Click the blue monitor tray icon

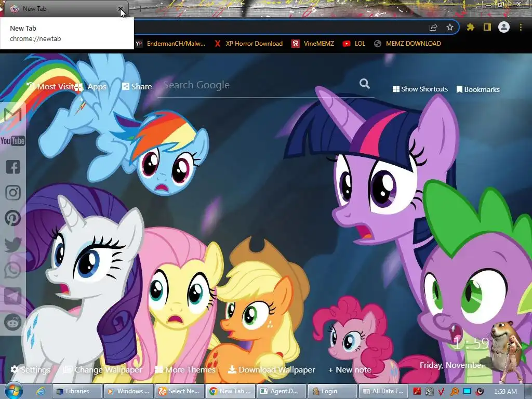[x=467, y=391]
